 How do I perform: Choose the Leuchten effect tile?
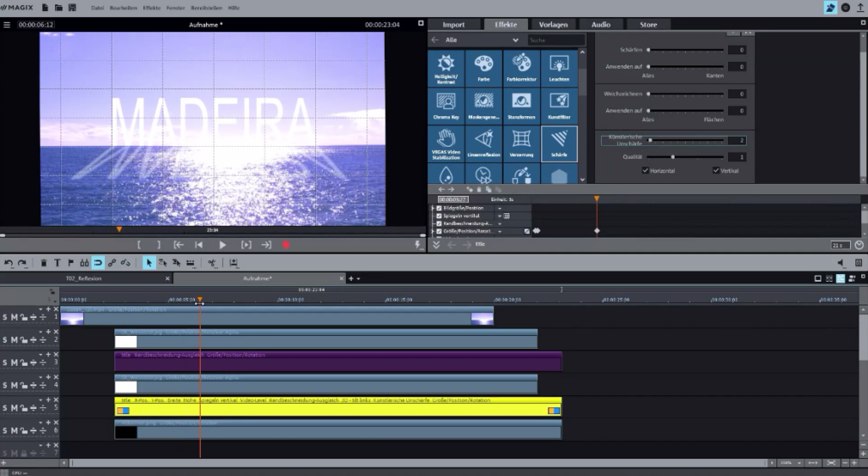click(x=559, y=68)
